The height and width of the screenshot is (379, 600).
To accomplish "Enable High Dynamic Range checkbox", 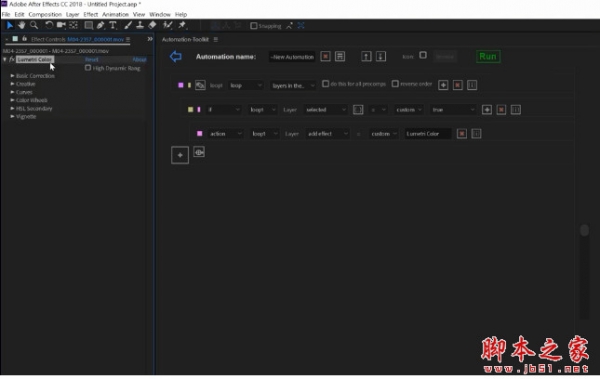I will click(88, 68).
